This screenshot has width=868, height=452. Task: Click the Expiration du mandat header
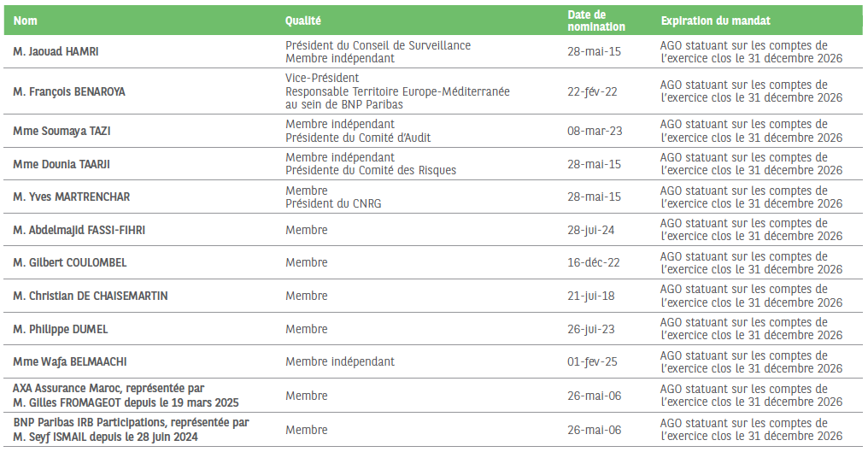pyautogui.click(x=715, y=21)
